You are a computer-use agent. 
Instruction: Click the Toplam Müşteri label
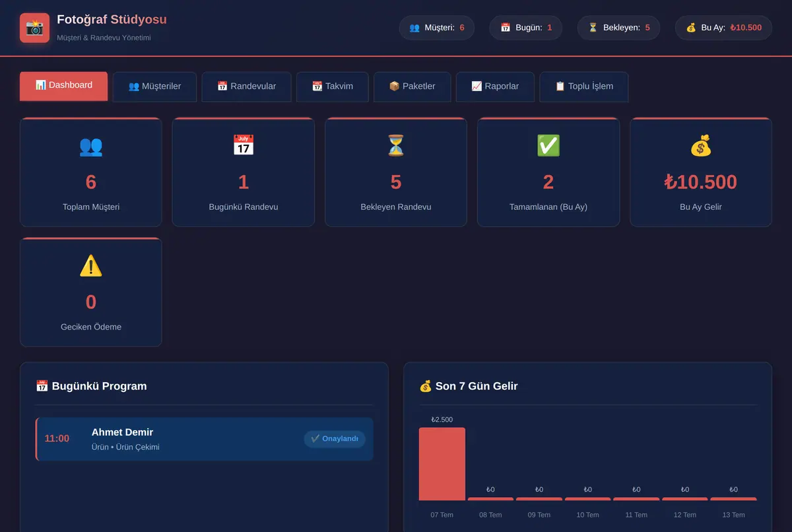tap(91, 207)
